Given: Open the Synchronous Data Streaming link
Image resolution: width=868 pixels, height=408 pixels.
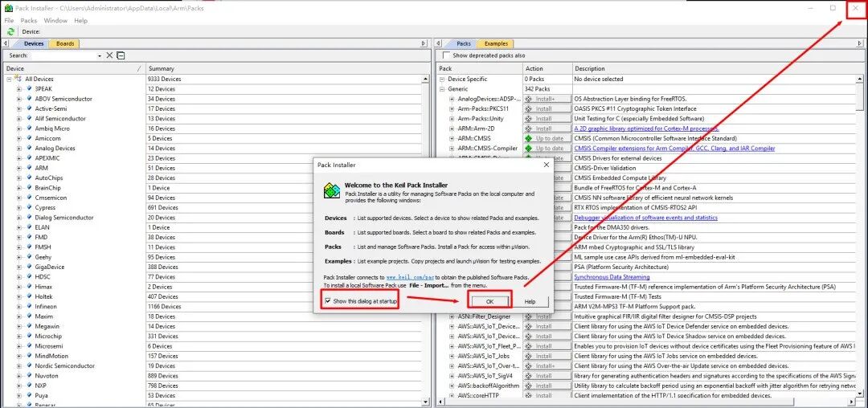Looking at the screenshot, I should (612, 277).
